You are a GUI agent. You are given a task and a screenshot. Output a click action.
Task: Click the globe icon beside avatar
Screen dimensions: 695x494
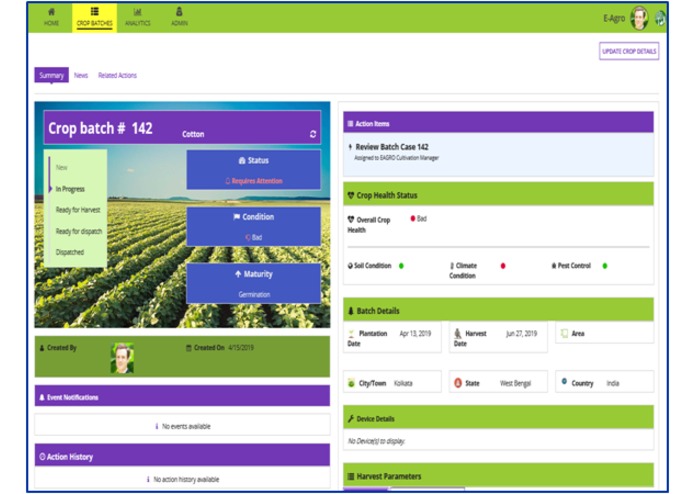click(660, 19)
